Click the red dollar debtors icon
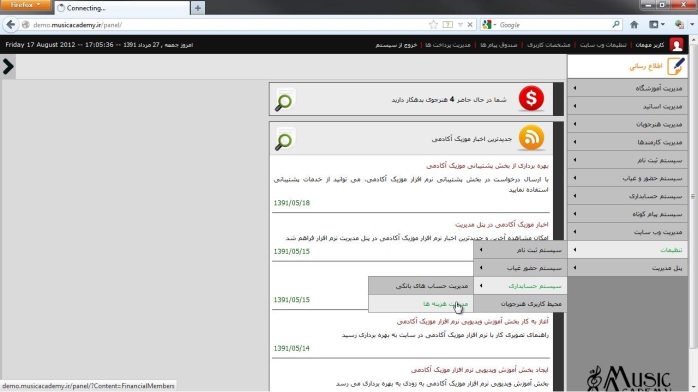The width and height of the screenshot is (698, 392). click(531, 98)
